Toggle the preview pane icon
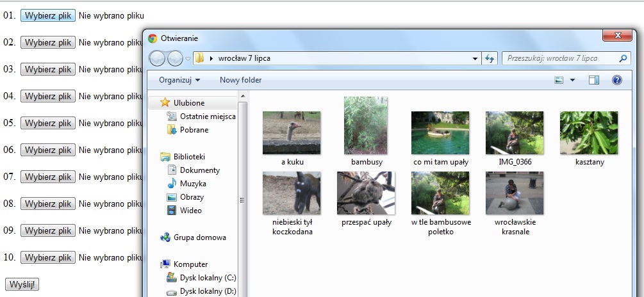The height and width of the screenshot is (297, 644). pyautogui.click(x=593, y=80)
